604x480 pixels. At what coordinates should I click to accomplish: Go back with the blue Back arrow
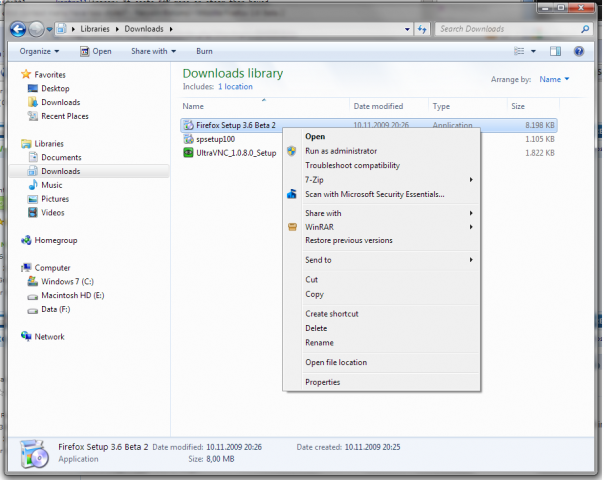tap(18, 29)
